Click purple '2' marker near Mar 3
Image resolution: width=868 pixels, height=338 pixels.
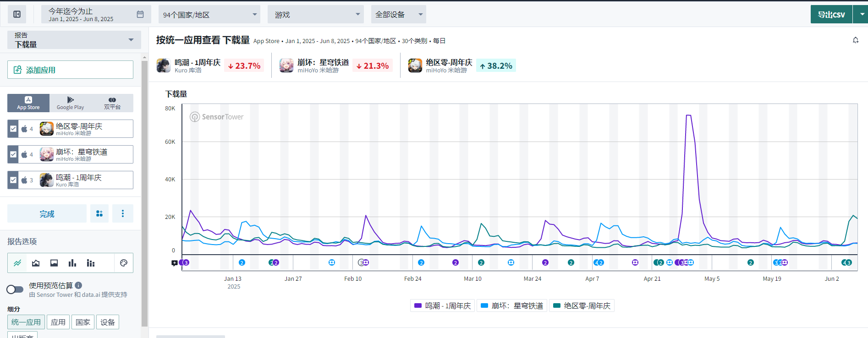coord(456,262)
